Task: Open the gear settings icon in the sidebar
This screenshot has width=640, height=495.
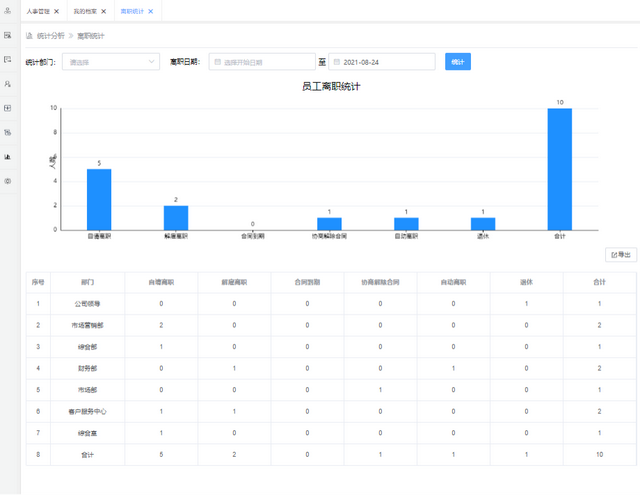Action: pos(8,181)
